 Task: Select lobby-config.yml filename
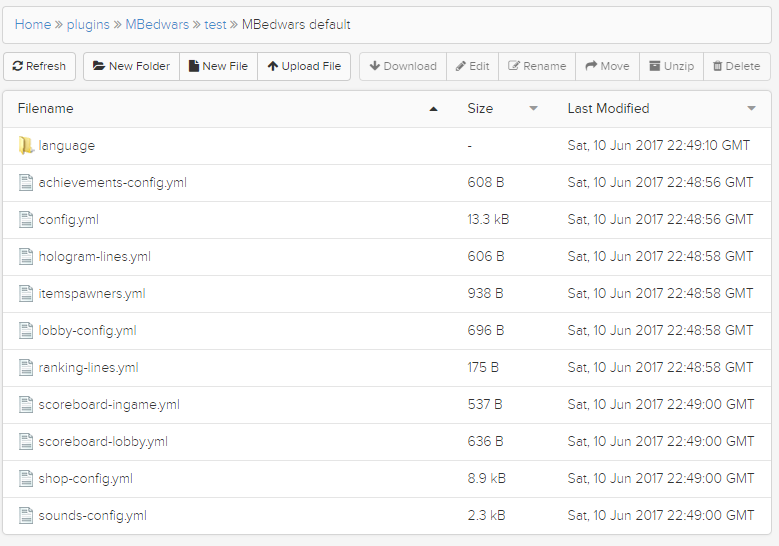point(87,330)
